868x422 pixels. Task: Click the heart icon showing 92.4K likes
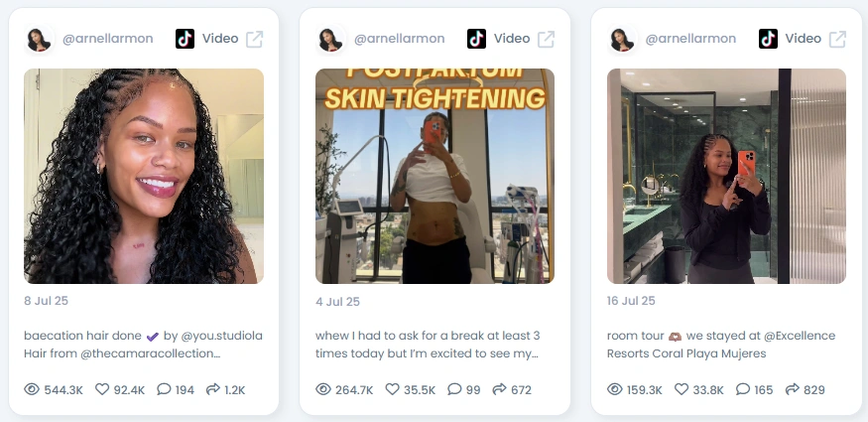tap(102, 389)
